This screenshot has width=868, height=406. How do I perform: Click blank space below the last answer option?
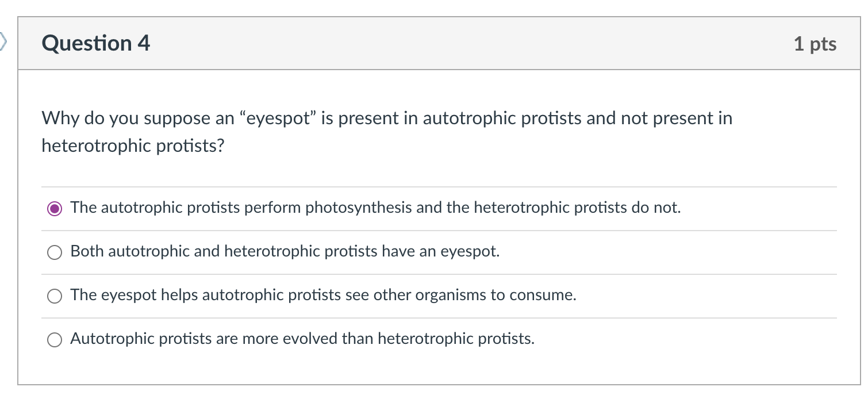tap(437, 367)
